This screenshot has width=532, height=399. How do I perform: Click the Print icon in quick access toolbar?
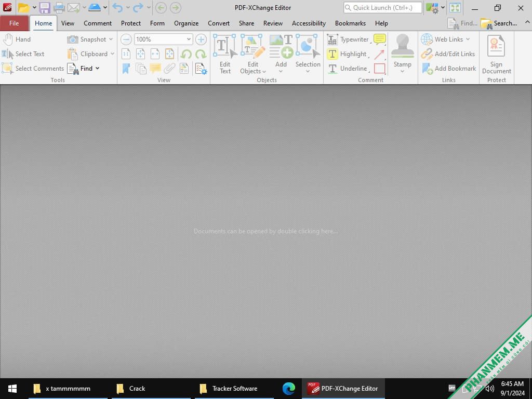pos(59,7)
